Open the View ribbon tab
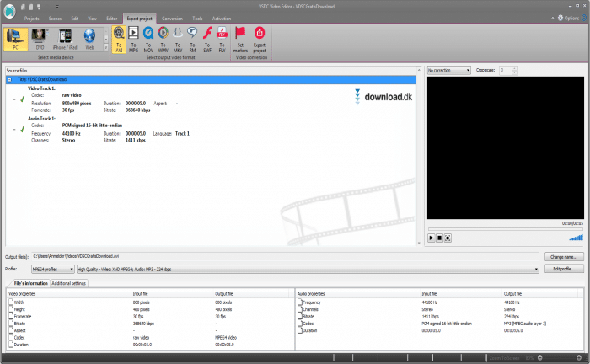The height and width of the screenshot is (364, 590). pyautogui.click(x=92, y=19)
